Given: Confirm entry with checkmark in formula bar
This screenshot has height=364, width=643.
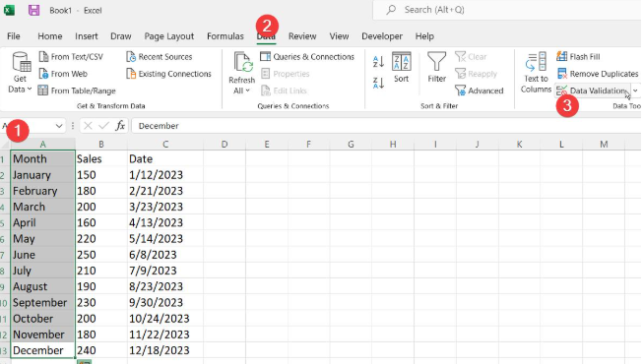Looking at the screenshot, I should pos(103,126).
